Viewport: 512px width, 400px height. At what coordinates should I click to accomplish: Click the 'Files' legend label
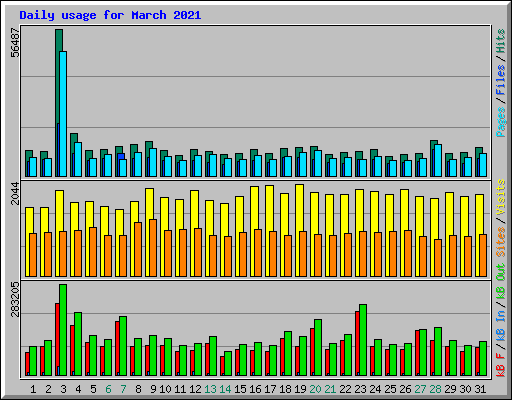(x=501, y=80)
